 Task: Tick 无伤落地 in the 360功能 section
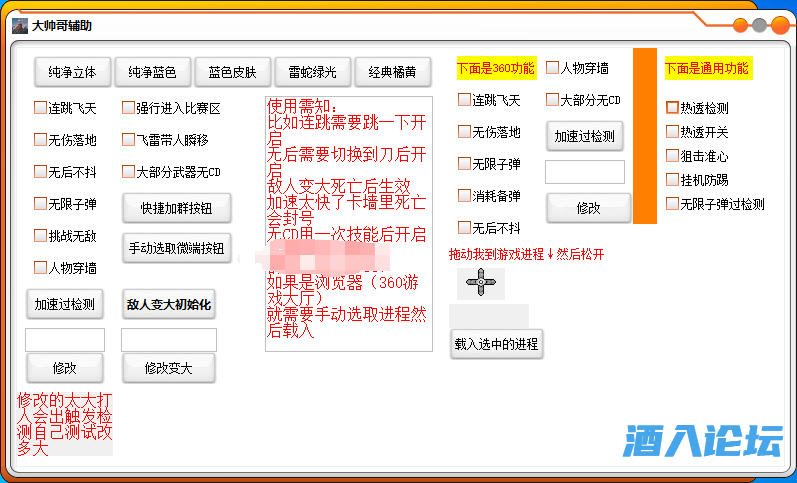464,132
